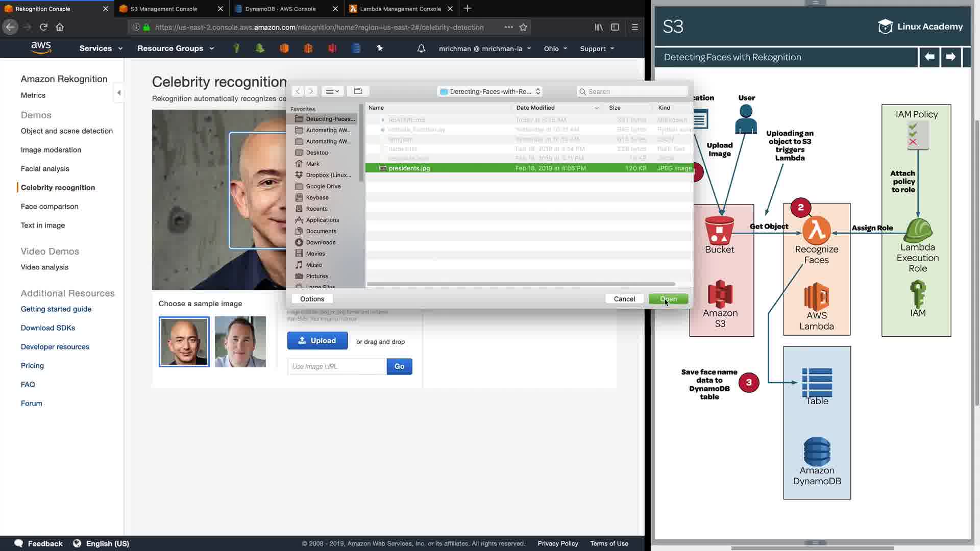Switch to DynamoDB AWS Console tab
Image resolution: width=980 pixels, height=551 pixels.
pyautogui.click(x=280, y=9)
